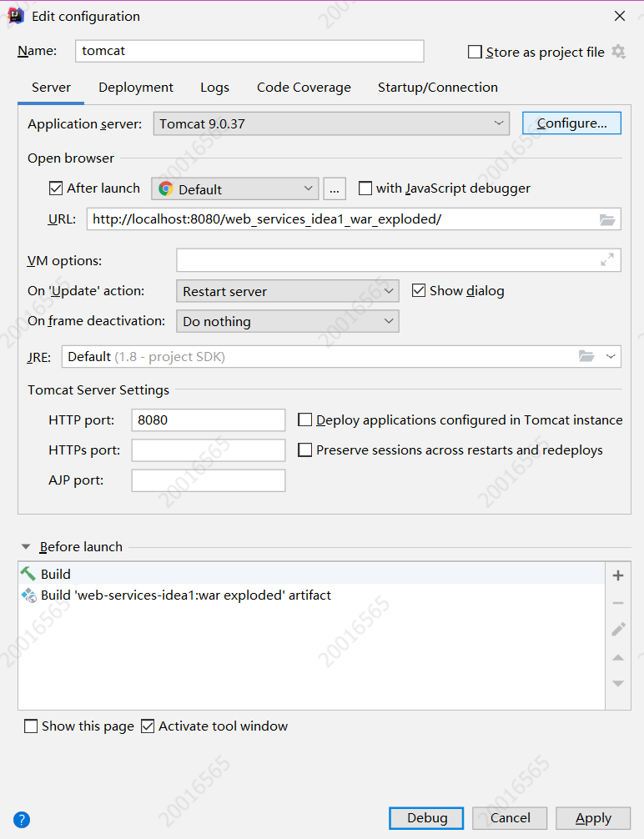Click the HTTPs port input field
This screenshot has height=839, width=644.
coord(209,450)
